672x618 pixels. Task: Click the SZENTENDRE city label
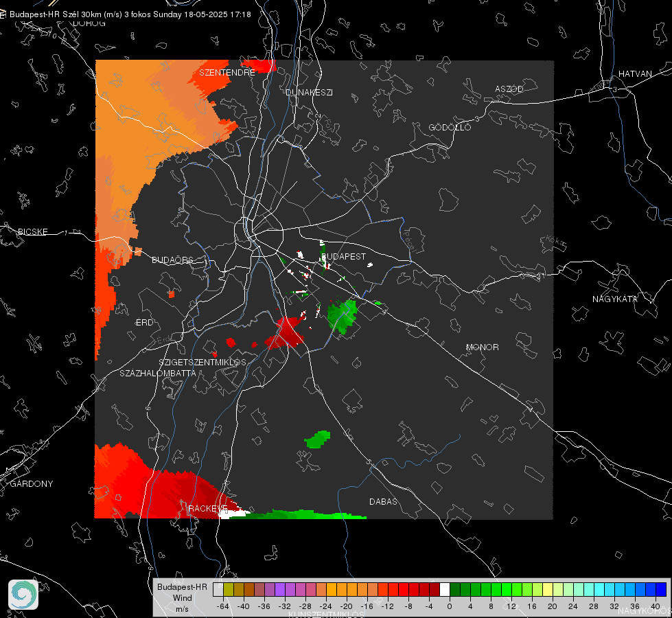tap(227, 73)
